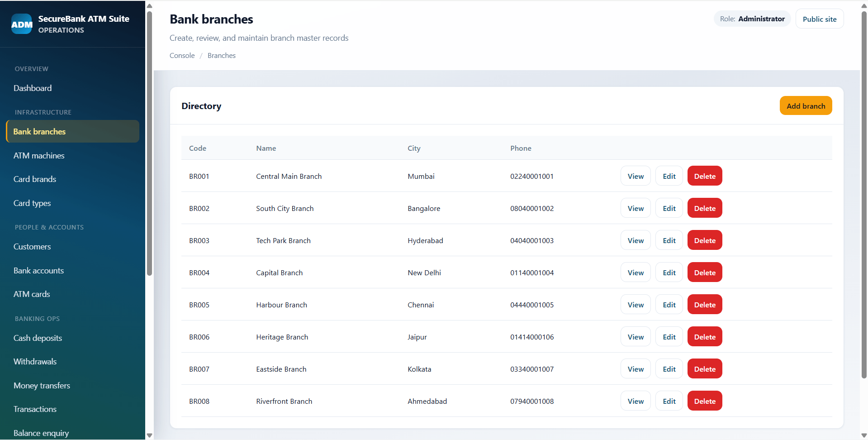868x440 pixels.
Task: Delete Capital Branch BR004
Action: (x=705, y=273)
